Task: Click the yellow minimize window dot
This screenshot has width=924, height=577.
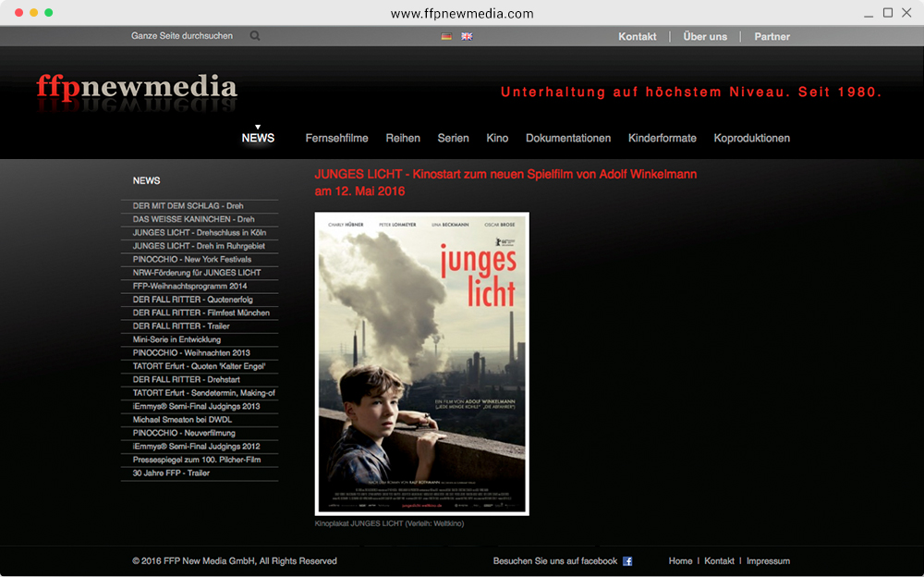Action: tap(33, 12)
